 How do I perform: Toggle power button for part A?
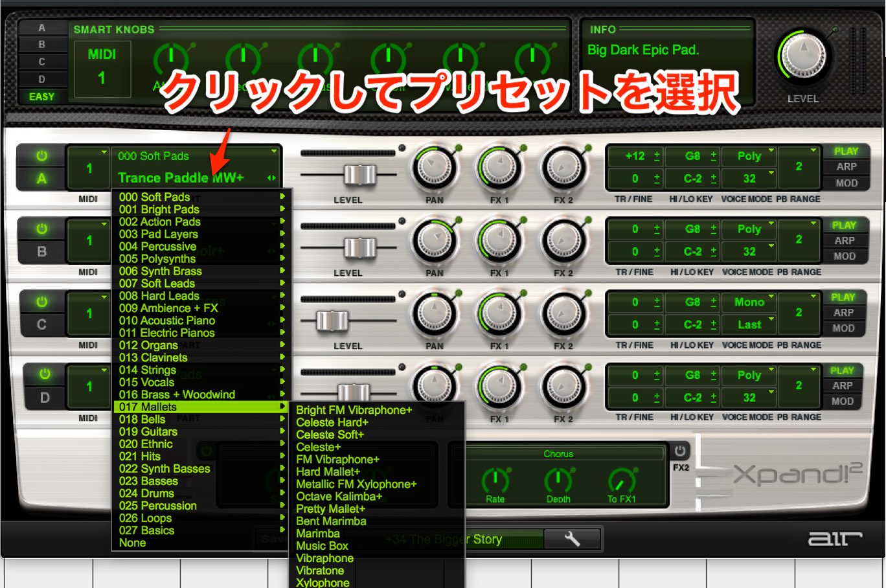(41, 156)
